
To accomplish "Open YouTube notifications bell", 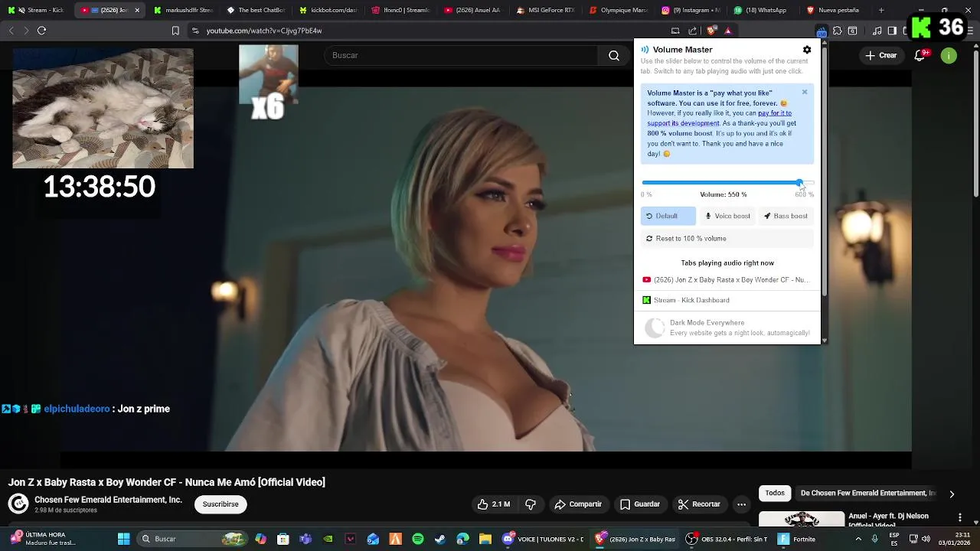I will click(x=920, y=55).
